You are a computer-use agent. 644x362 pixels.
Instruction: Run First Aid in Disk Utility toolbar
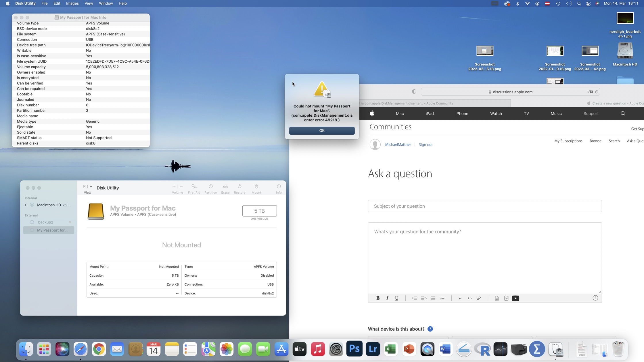pos(194,188)
